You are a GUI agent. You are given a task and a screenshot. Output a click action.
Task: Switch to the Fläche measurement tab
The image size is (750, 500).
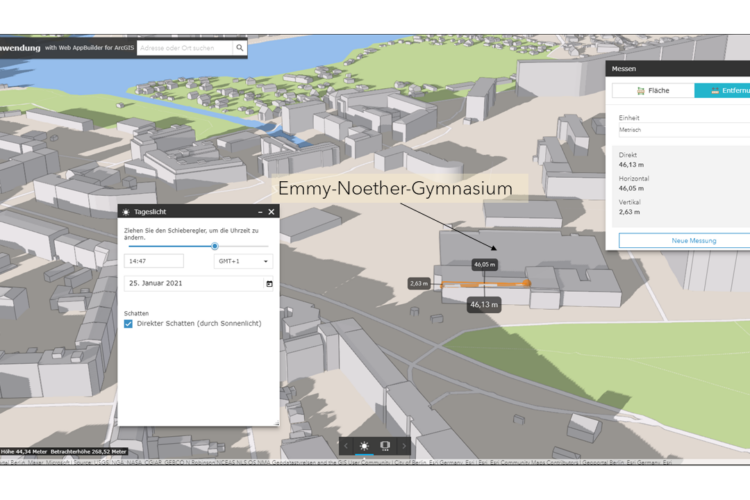point(653,90)
